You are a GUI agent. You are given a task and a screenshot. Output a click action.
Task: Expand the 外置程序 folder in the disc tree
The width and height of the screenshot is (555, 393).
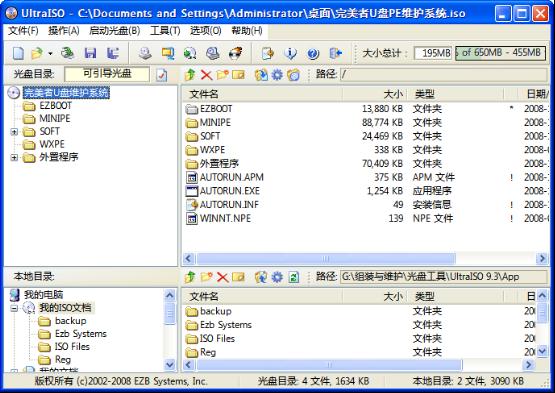pos(14,158)
